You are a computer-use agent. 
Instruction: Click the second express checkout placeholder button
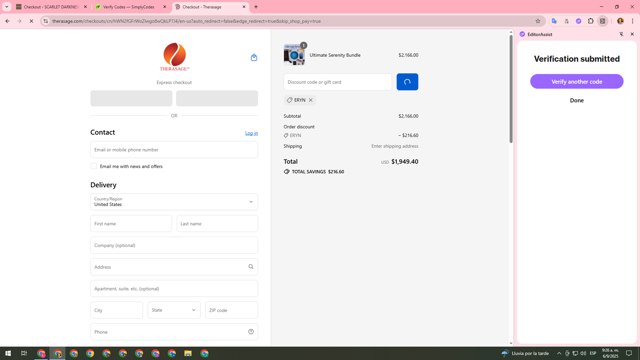(217, 98)
